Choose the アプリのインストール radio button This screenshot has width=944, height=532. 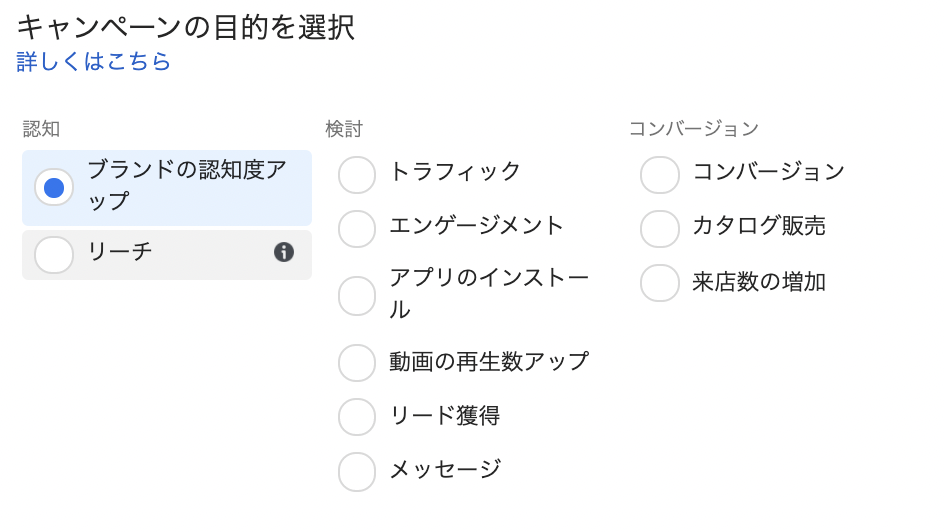coord(357,296)
